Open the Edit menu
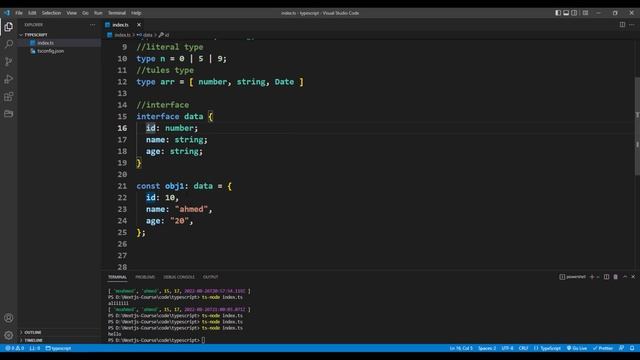640x360 pixels. click(x=32, y=13)
